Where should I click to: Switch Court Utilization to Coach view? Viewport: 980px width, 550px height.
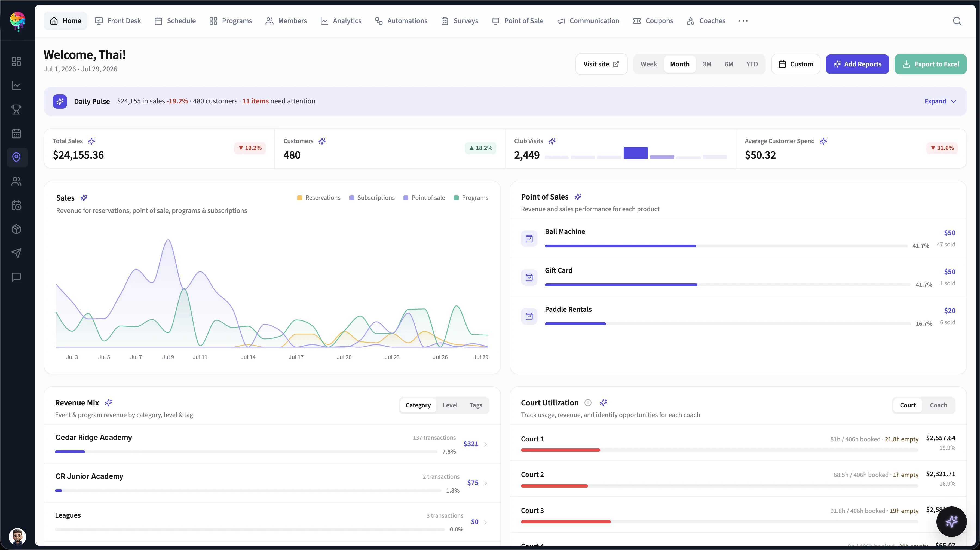[939, 405]
